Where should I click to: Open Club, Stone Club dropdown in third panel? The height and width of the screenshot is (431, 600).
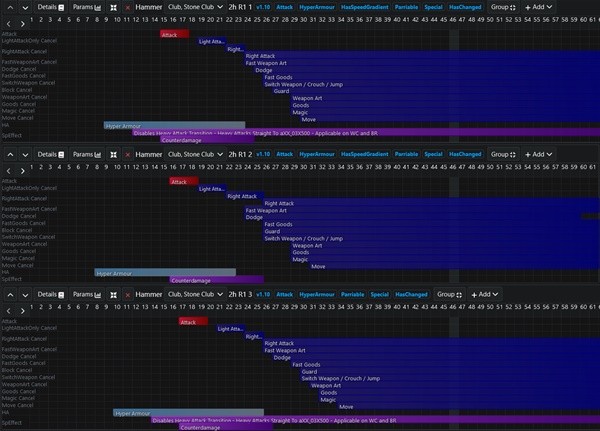pos(193,295)
